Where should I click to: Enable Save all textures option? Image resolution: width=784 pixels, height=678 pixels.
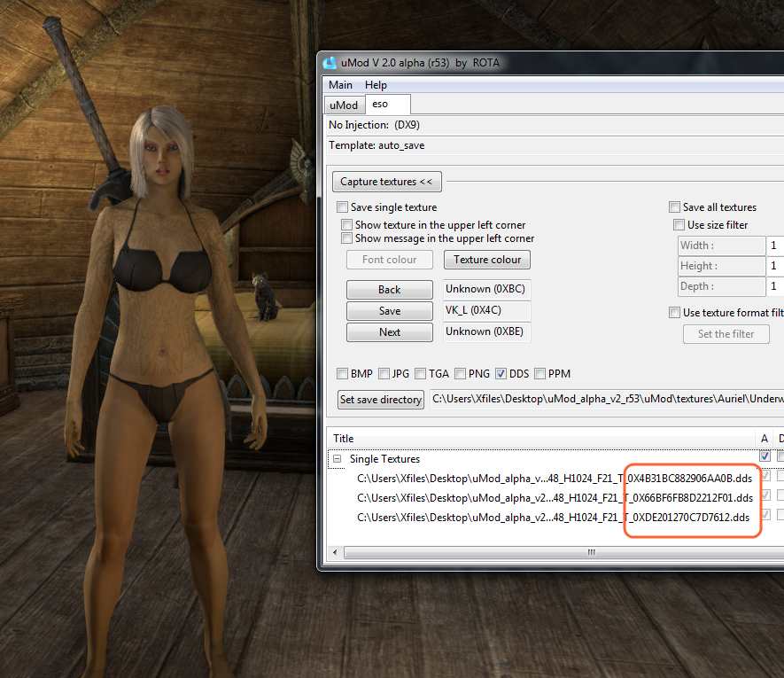[x=675, y=207]
